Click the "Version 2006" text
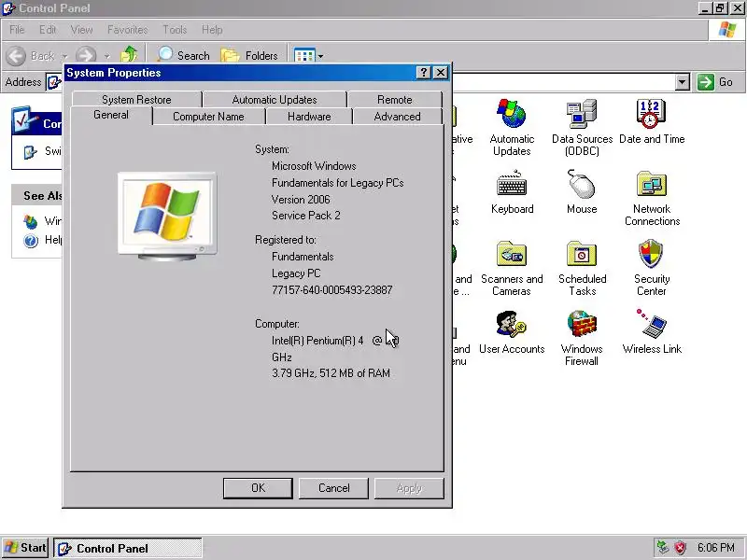747x560 pixels. [301, 200]
